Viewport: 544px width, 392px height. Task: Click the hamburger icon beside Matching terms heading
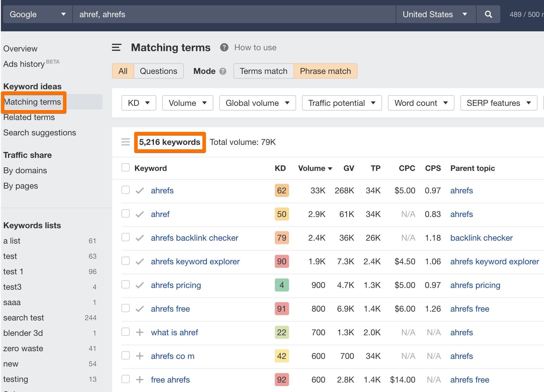(116, 47)
